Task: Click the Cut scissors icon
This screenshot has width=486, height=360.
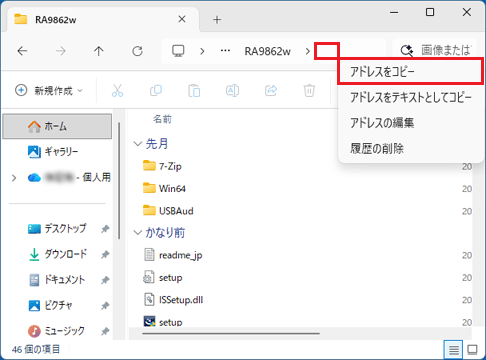Action: coord(117,90)
